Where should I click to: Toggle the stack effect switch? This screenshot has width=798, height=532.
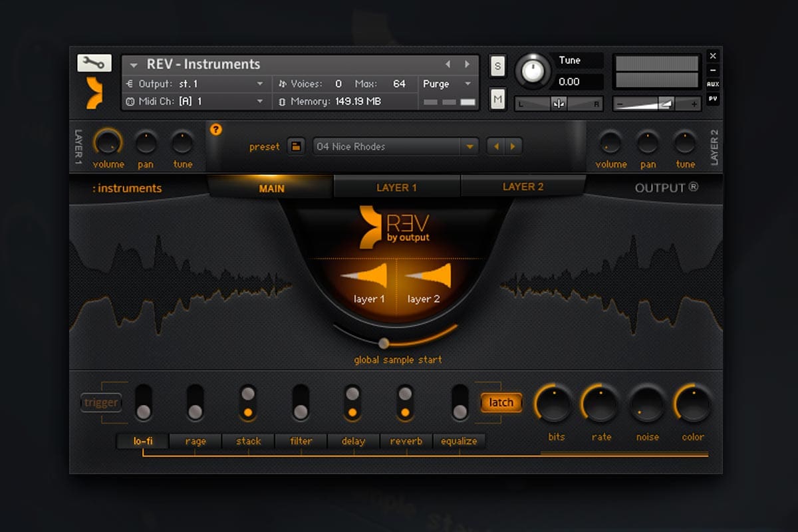click(x=248, y=403)
